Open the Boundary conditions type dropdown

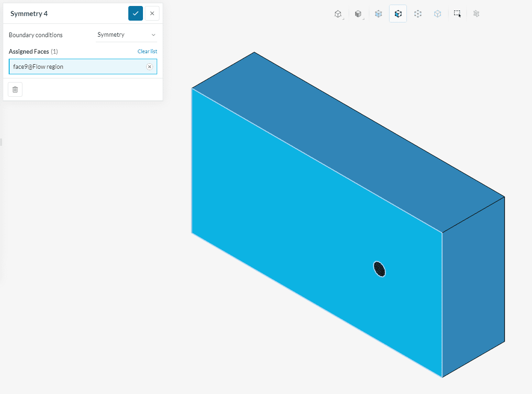126,35
